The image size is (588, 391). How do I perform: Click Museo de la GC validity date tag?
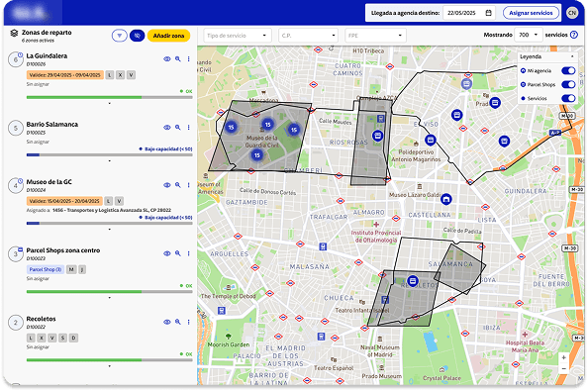(x=64, y=201)
